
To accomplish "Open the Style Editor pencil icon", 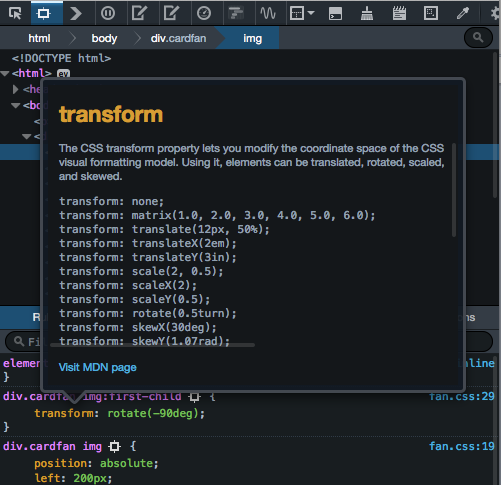I will [x=139, y=13].
